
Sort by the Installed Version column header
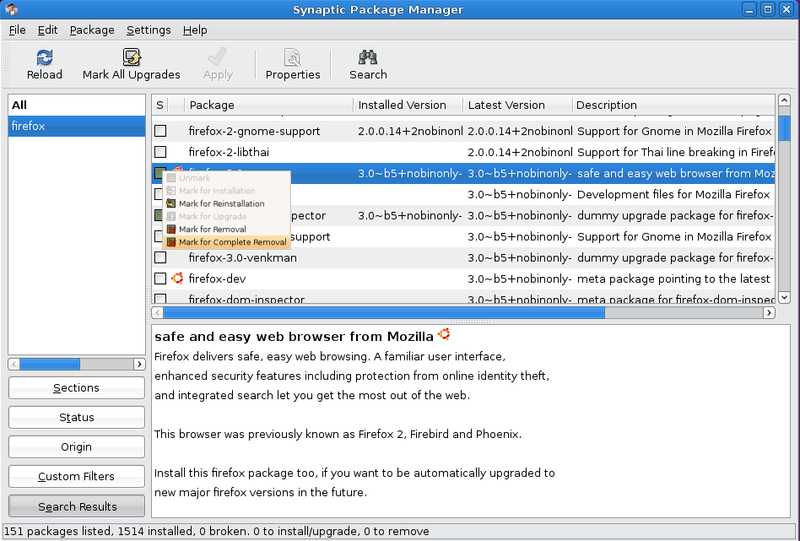pyautogui.click(x=408, y=105)
